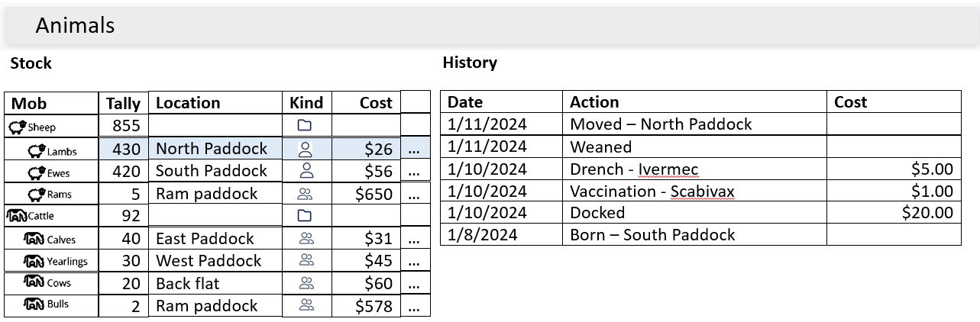Collapse the Sheep mob group
The width and height of the screenshot is (980, 322).
pos(18,127)
